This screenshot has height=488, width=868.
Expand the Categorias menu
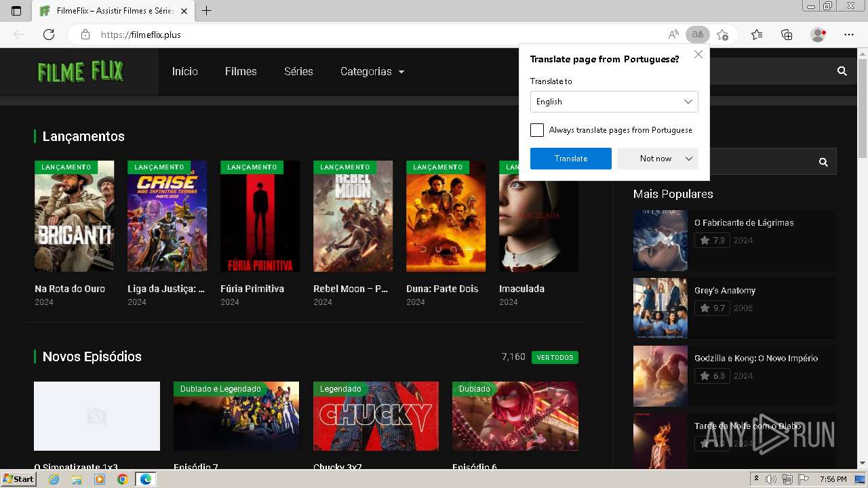tap(372, 71)
